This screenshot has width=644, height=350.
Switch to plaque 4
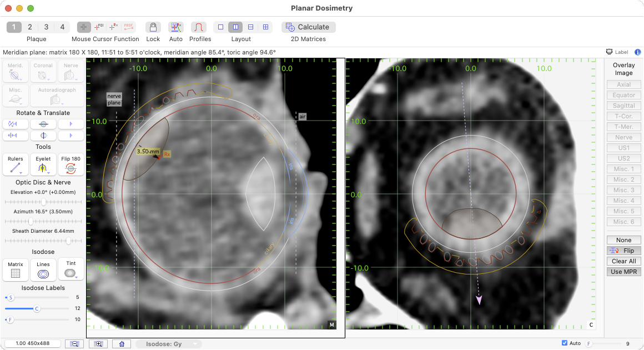click(62, 27)
